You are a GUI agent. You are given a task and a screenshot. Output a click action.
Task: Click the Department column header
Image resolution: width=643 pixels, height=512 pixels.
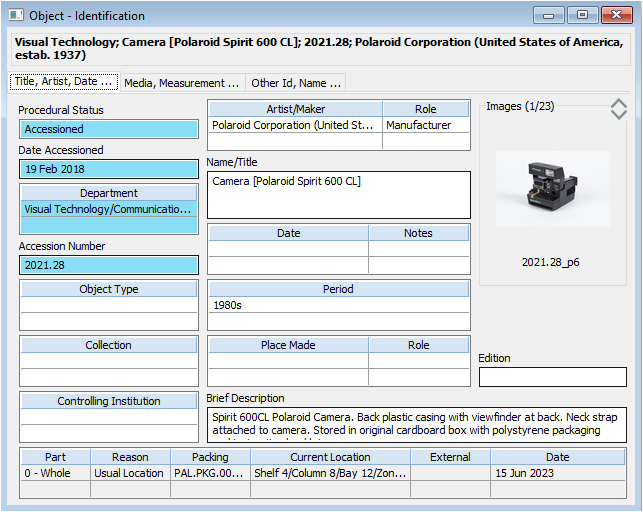pos(109,193)
